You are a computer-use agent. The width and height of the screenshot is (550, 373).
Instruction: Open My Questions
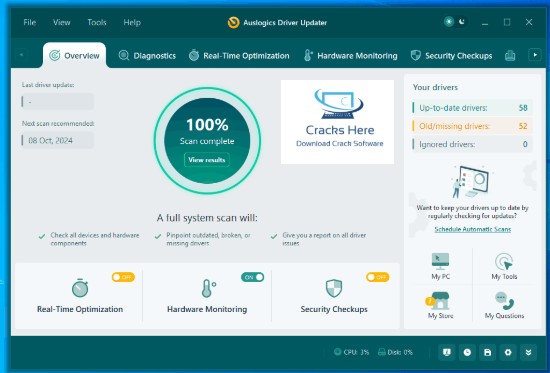(504, 305)
